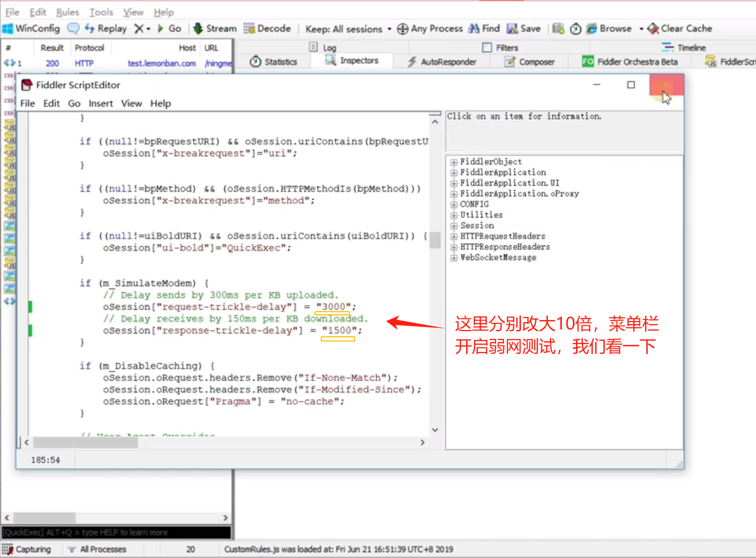Open Fiddler Orchestra Beta tab
Viewport: 756px width, 558px height.
630,62
